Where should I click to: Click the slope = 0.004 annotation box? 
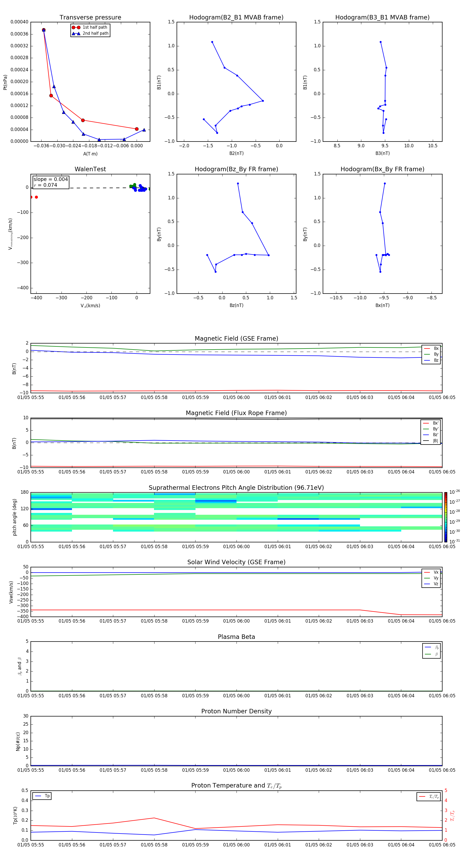pos(50,182)
